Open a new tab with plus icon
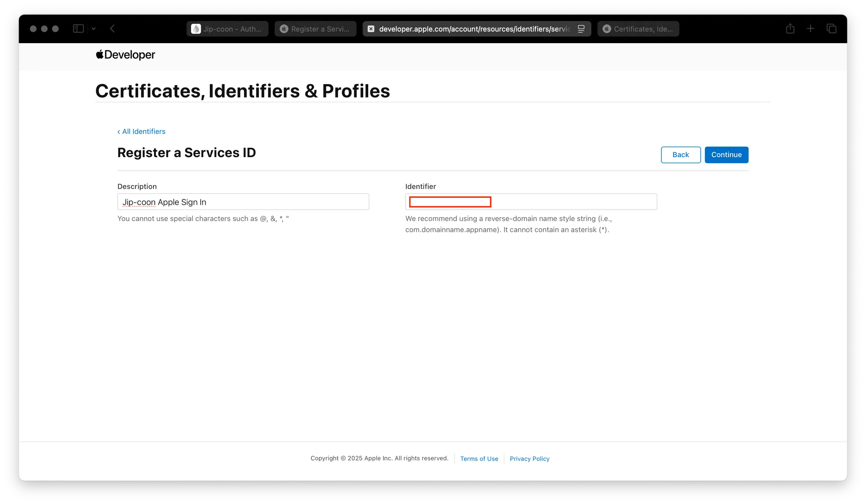The width and height of the screenshot is (866, 504). click(810, 29)
